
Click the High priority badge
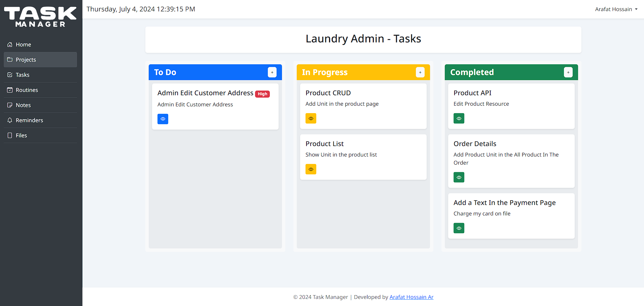pyautogui.click(x=262, y=94)
